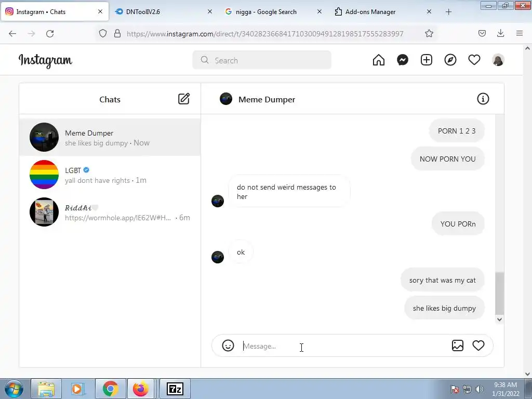
Task: Open Windows Start menu
Action: coord(14,389)
